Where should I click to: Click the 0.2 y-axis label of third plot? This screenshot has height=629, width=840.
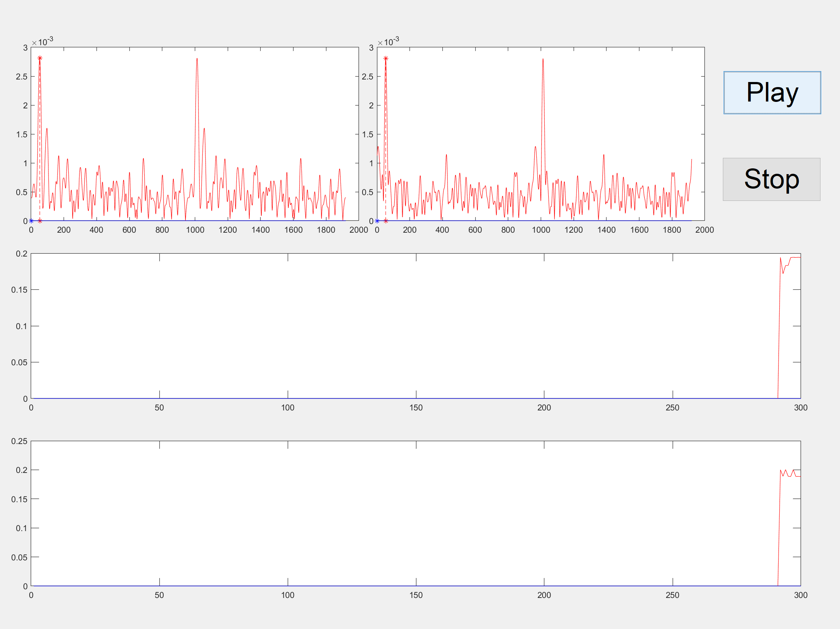(21, 254)
